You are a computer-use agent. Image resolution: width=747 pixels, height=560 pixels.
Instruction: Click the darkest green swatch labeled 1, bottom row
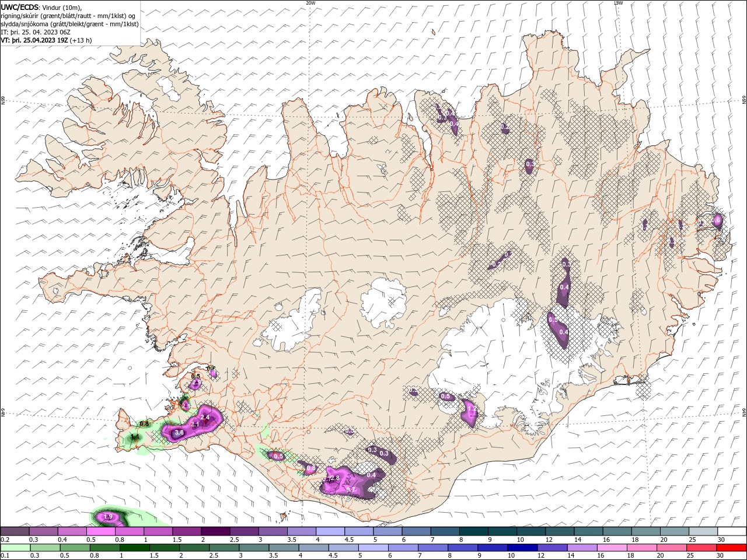click(135, 548)
